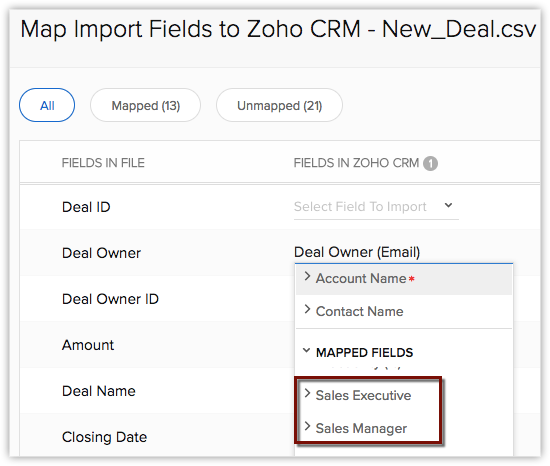Open the Select Field To Import dropdown
Screen dimensions: 550x466
coord(376,207)
